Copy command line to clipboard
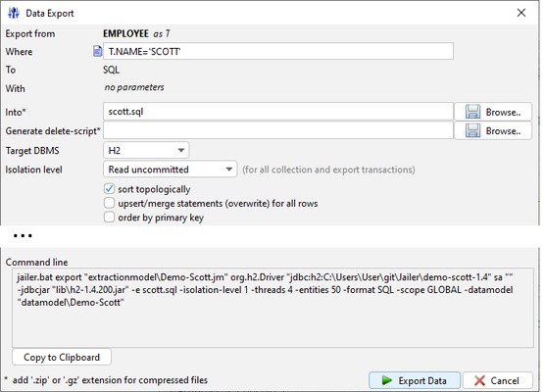Screen dimensions: 545x392 (62, 357)
